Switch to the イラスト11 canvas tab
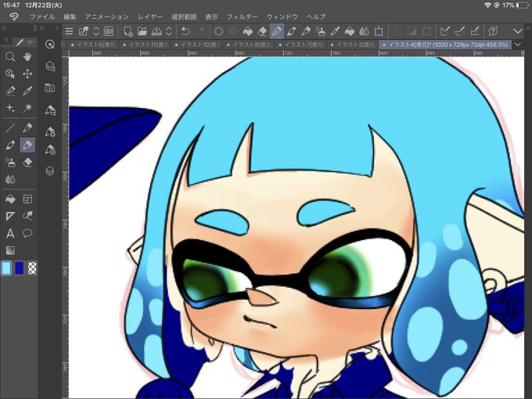 coord(145,45)
